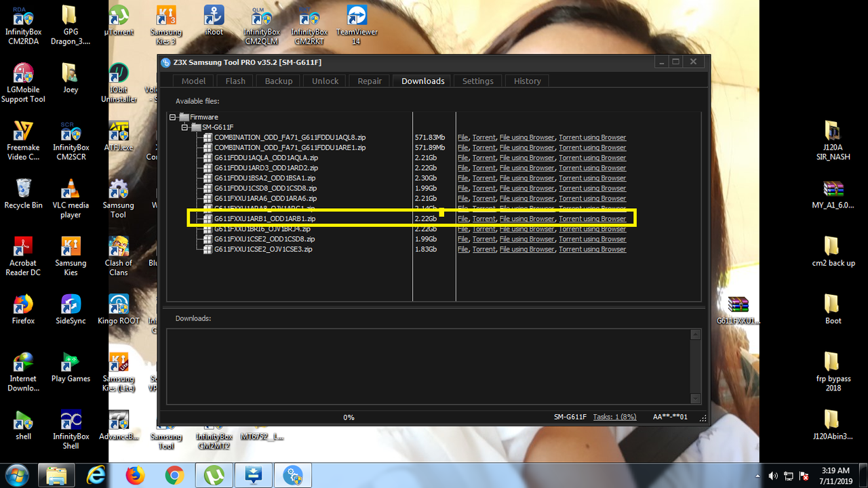Click File link for G611FXXU1ARB1_ODD1ARB1.zip
Screen dimensions: 868x488
(462, 219)
